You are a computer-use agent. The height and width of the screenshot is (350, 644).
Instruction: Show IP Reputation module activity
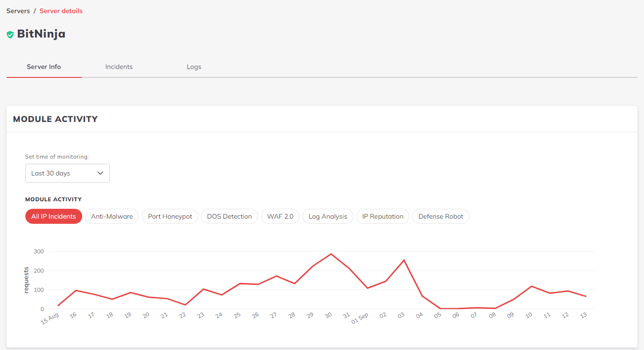point(383,216)
